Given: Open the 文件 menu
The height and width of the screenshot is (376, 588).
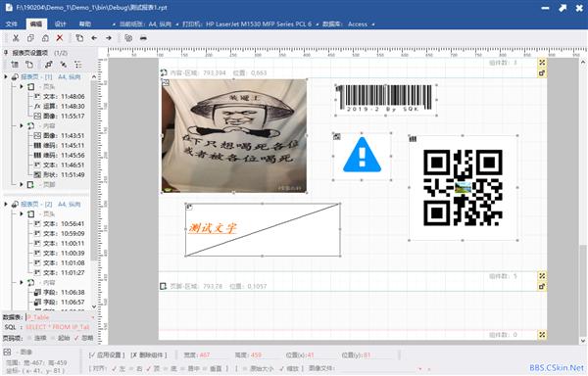Looking at the screenshot, I should (x=11, y=23).
